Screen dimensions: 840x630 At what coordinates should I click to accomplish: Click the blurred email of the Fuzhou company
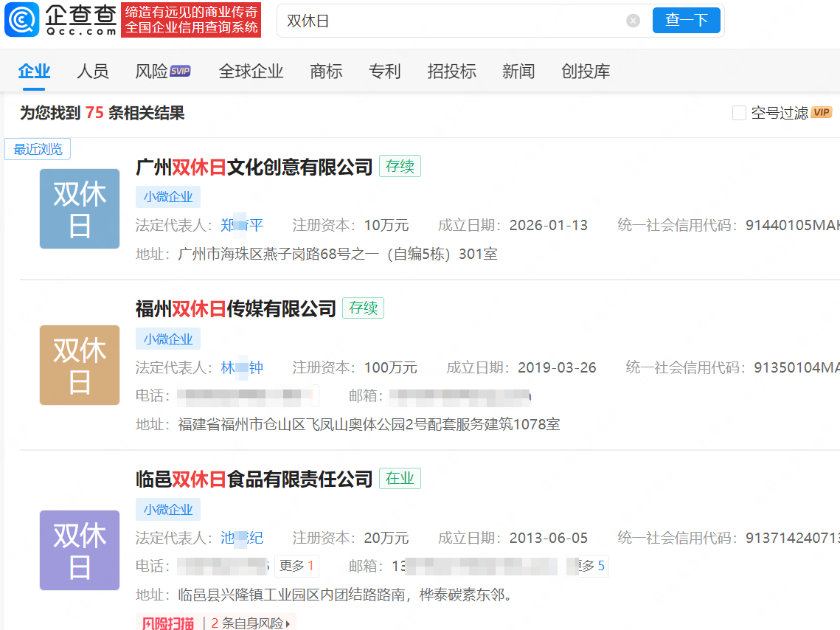(459, 395)
